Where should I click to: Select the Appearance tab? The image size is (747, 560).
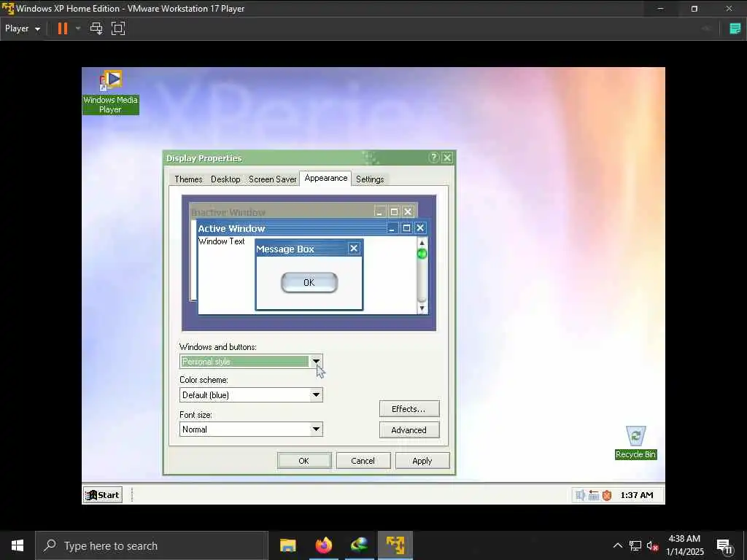point(326,178)
